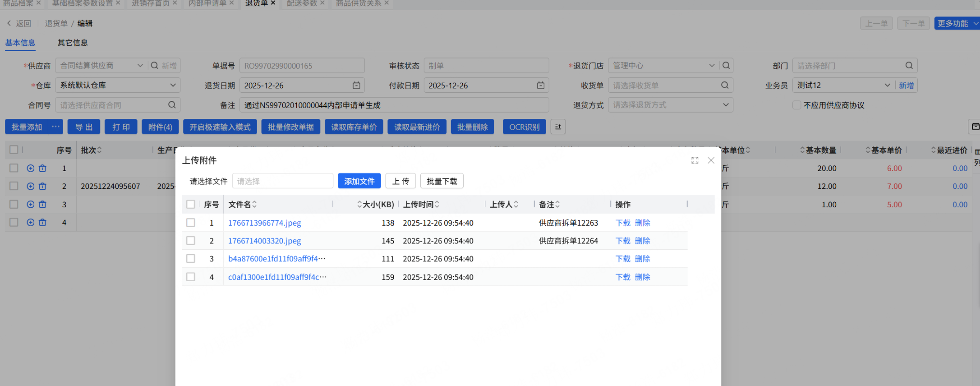Screen dimensions: 980x386
Task: Switch to the 内部申请单 tab
Action: tap(207, 3)
